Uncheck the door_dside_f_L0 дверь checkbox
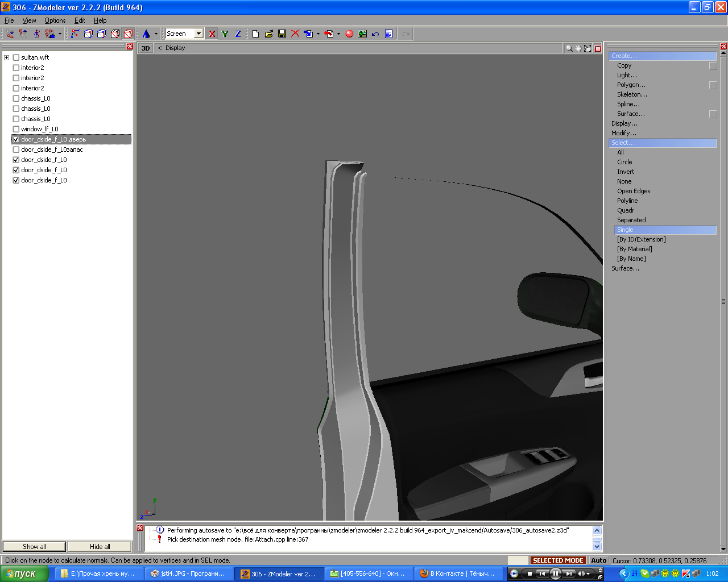Screen dimensions: 728x582 click(16, 139)
